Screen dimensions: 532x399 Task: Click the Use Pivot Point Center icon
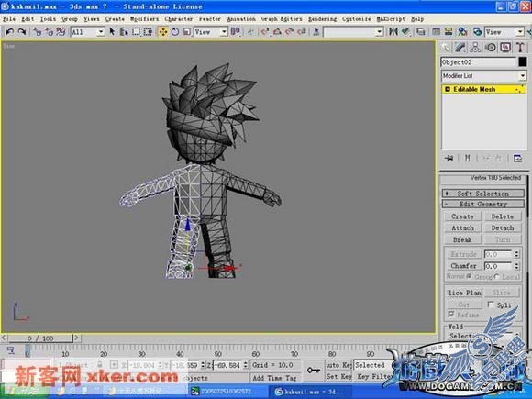coord(236,32)
